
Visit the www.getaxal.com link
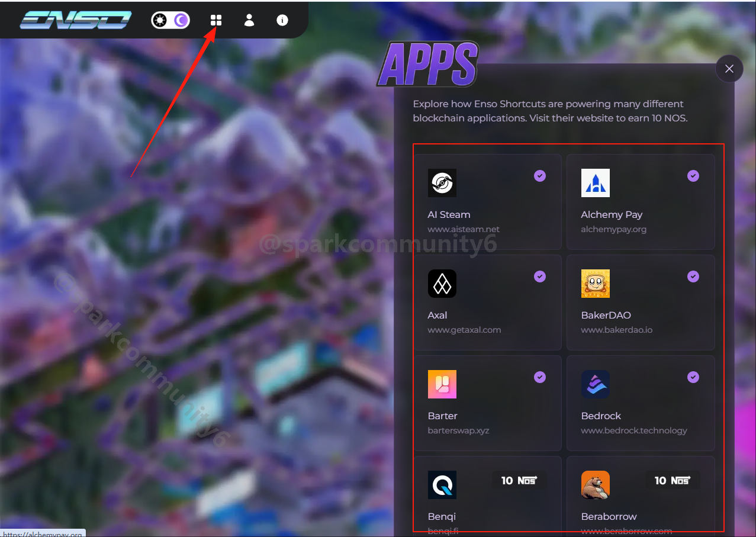tap(464, 330)
